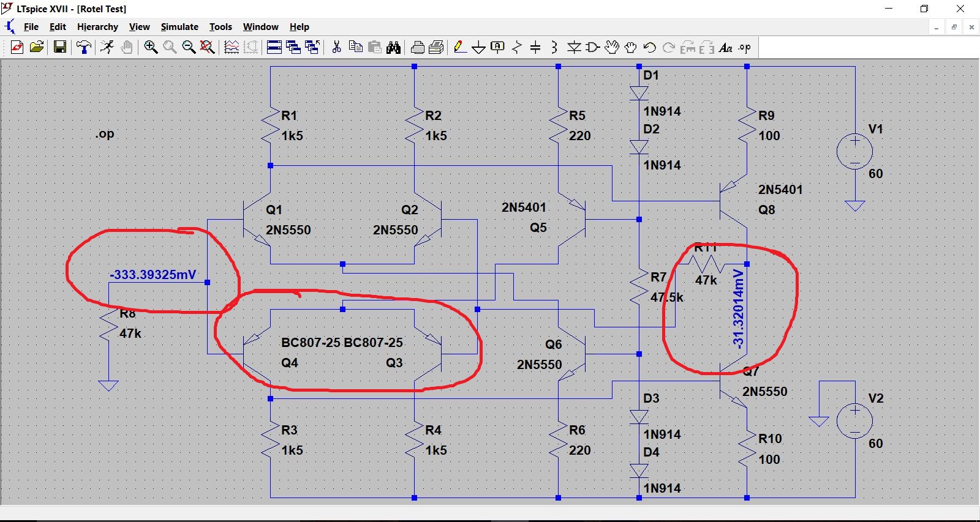
Task: Select the Label Net tool
Action: 498,47
